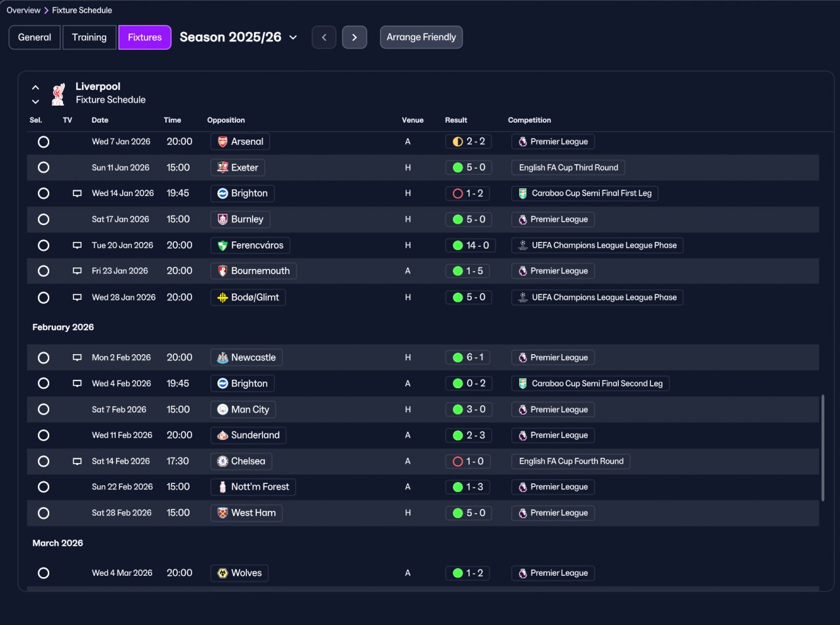Click the Wolves badge icon
Image resolution: width=840 pixels, height=625 pixels.
[x=222, y=573]
